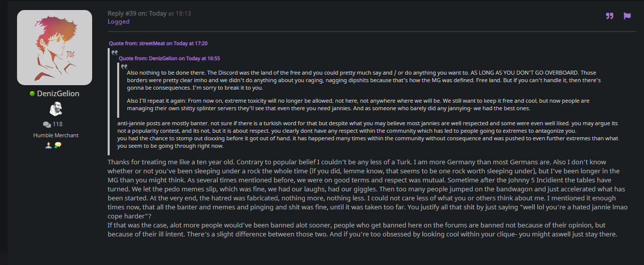Screen dimensions: 644x265
Task: Open DenizGelion's avatar image
Action: click(x=55, y=48)
